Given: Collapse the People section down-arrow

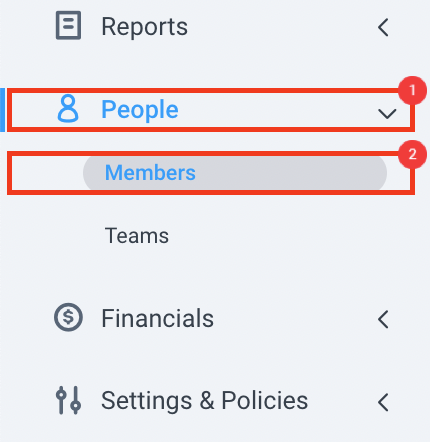Looking at the screenshot, I should tap(387, 114).
